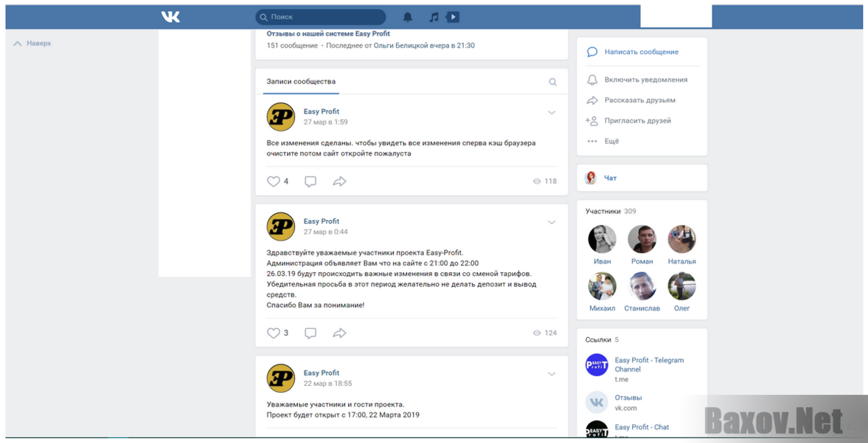Click the avatar on the 22 мар post
This screenshot has width=868, height=443.
(281, 378)
